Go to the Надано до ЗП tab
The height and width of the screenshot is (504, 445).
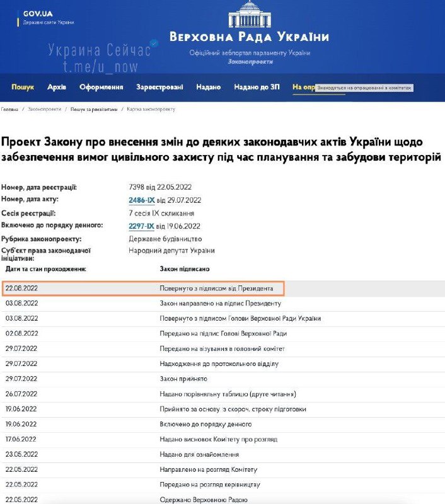(257, 88)
